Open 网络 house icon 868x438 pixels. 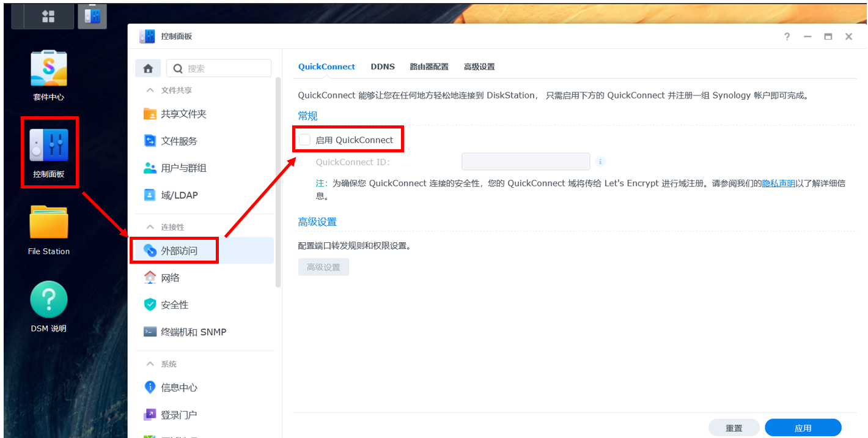coord(150,277)
